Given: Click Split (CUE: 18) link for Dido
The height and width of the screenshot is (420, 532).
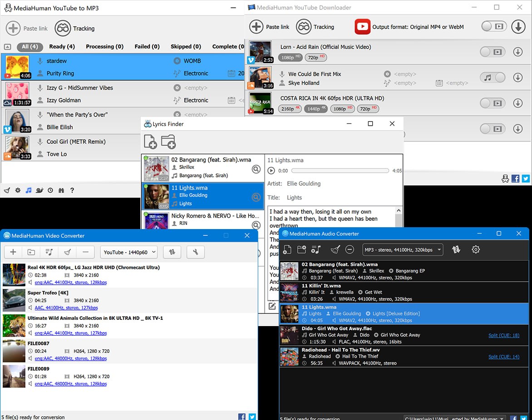Looking at the screenshot, I should [504, 335].
